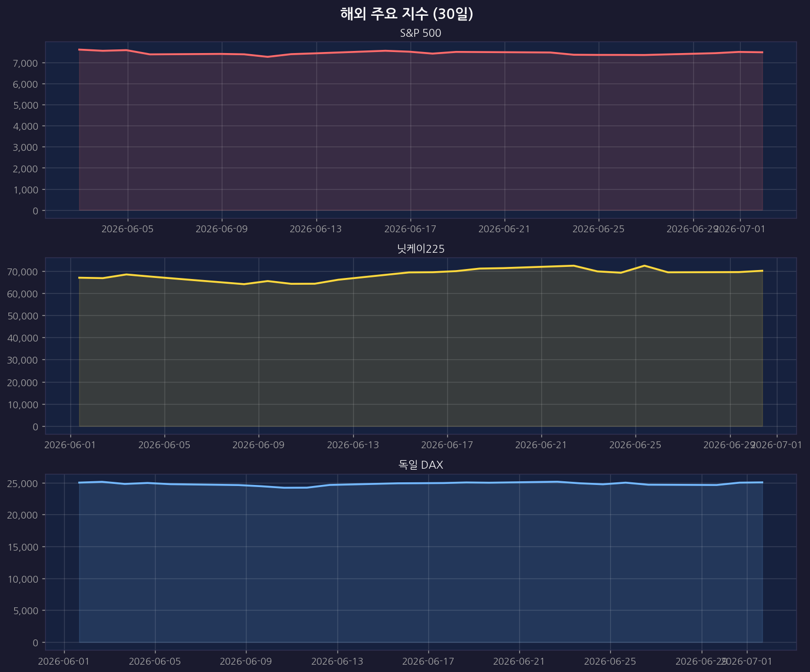Click the 4,000 tick label in the S&P 500 chart
Viewport: 810px width, 672px height.
(25, 126)
